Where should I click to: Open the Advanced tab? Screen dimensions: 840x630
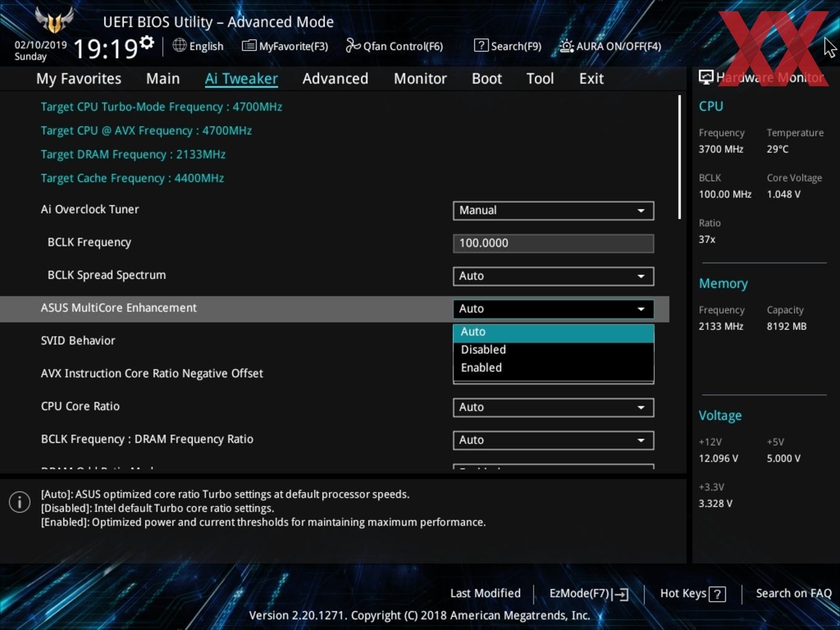[x=335, y=78]
